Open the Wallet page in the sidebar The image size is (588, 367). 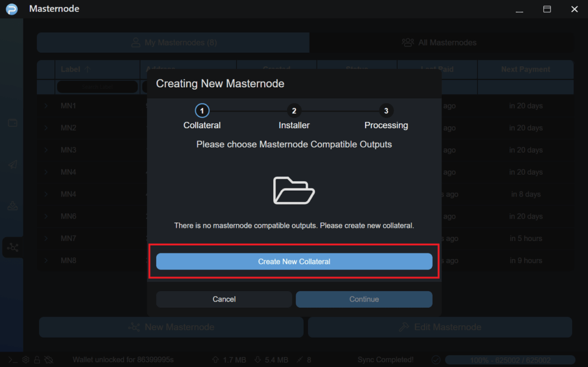(12, 123)
